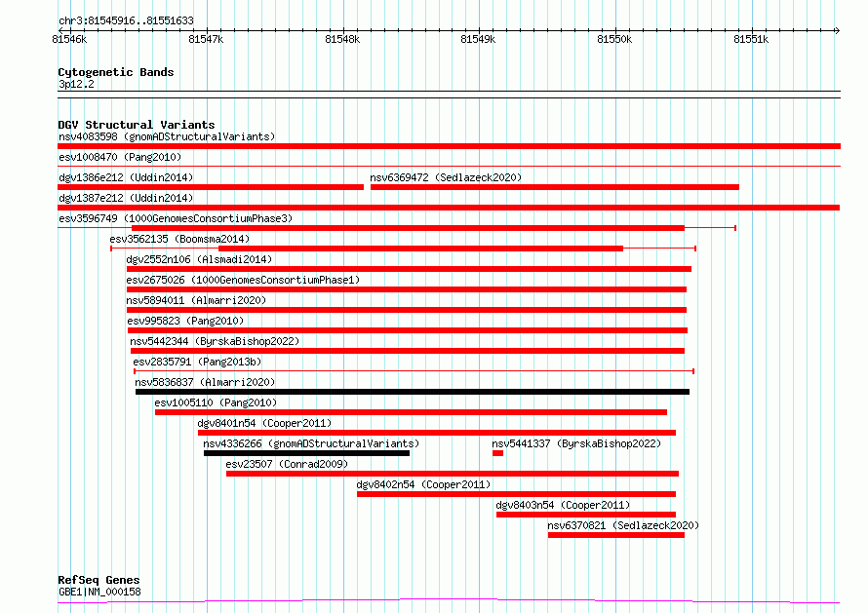Viewport: 868px width, 613px height.
Task: Click the nsv4083598 gnomADStructuralVariants label
Action: tap(167, 136)
